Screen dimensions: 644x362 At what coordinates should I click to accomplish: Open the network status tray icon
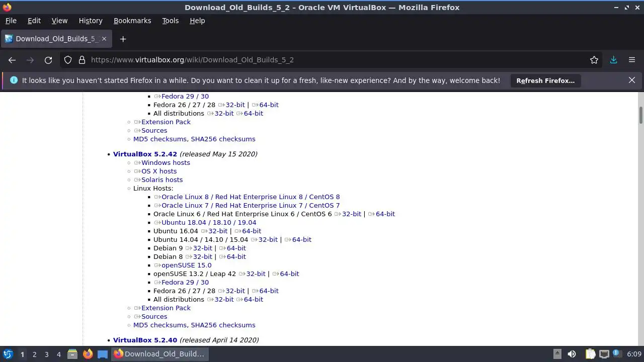point(604,354)
